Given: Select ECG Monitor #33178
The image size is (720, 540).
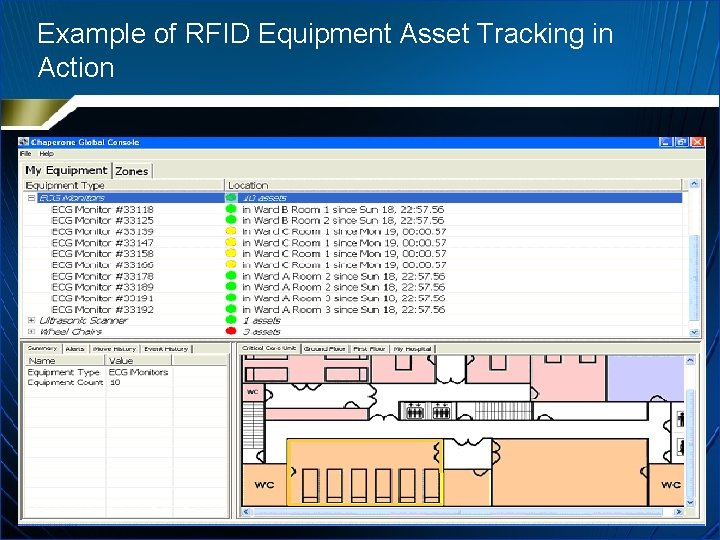Looking at the screenshot, I should pyautogui.click(x=102, y=276).
